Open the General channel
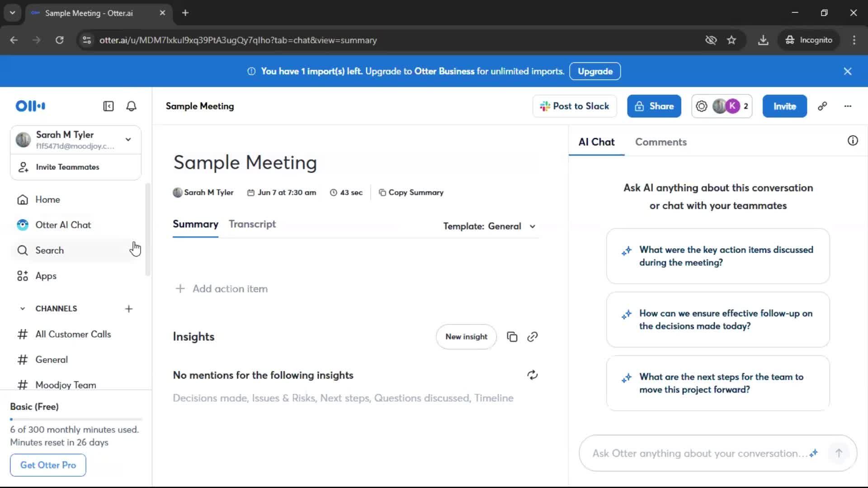This screenshot has height=488, width=868. [76, 360]
